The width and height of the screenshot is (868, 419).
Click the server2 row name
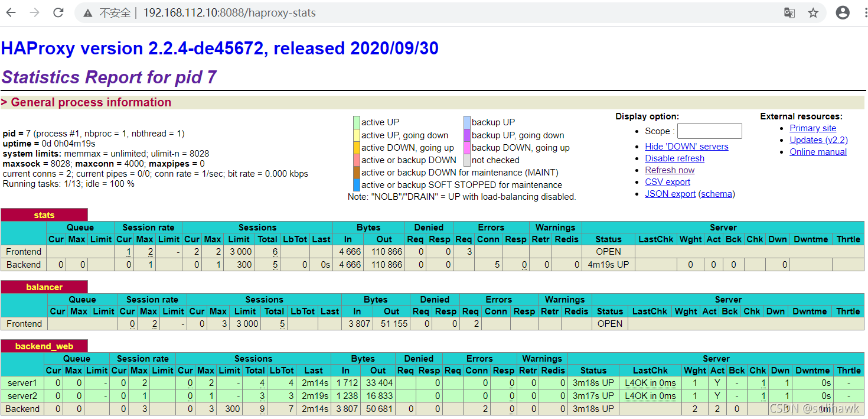pos(22,396)
